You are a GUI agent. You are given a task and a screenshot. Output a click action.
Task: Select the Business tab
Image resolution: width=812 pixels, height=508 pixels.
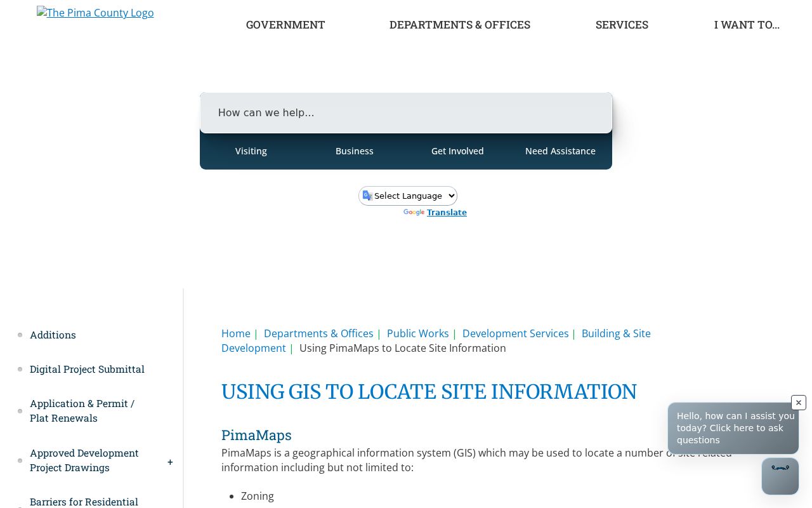(355, 151)
